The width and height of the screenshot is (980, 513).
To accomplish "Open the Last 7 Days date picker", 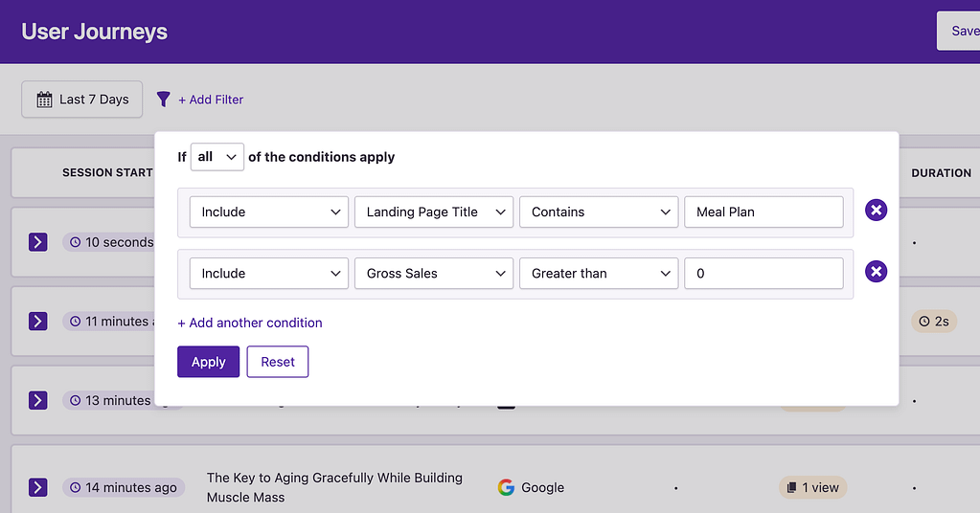I will pyautogui.click(x=81, y=100).
